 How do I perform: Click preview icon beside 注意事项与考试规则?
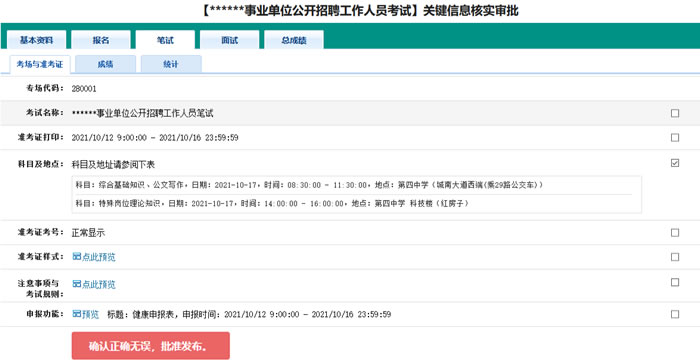(77, 284)
